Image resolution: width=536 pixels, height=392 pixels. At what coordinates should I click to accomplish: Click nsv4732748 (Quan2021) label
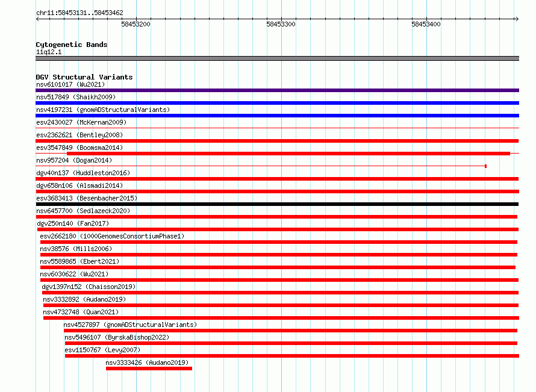click(81, 312)
